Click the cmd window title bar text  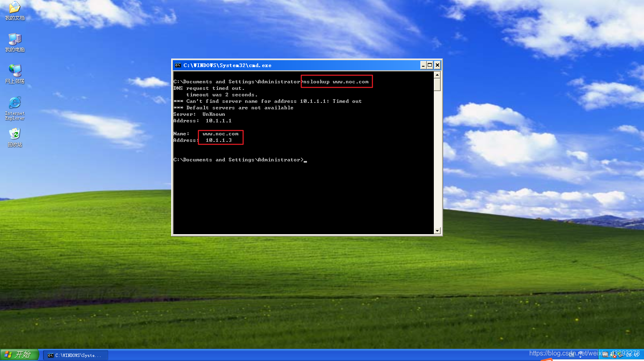click(x=227, y=65)
